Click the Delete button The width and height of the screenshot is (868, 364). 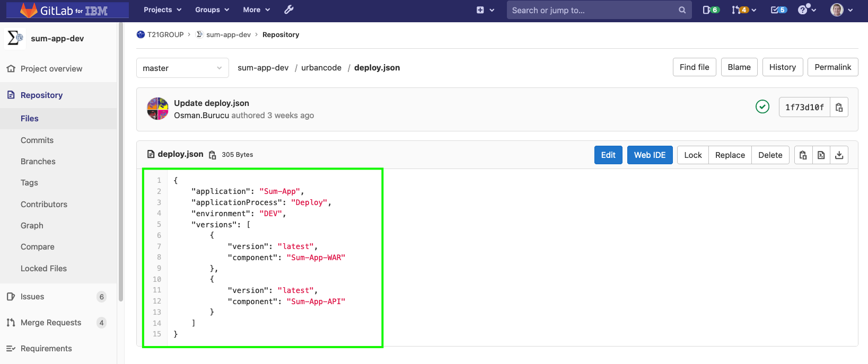[x=770, y=155]
